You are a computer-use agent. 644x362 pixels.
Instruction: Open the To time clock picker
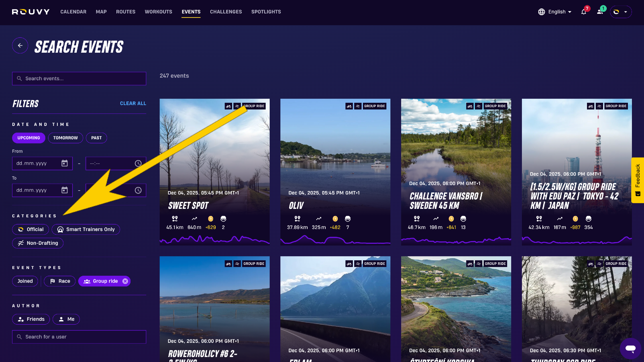pyautogui.click(x=138, y=190)
